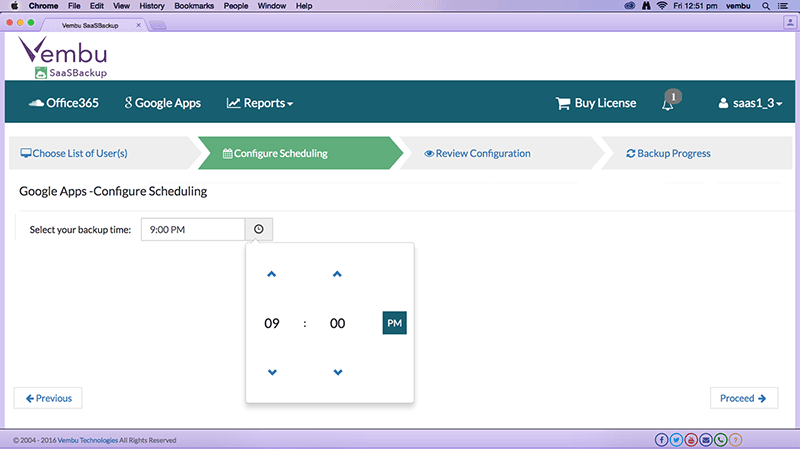Click the binoculars menu bar icon

coord(646,6)
